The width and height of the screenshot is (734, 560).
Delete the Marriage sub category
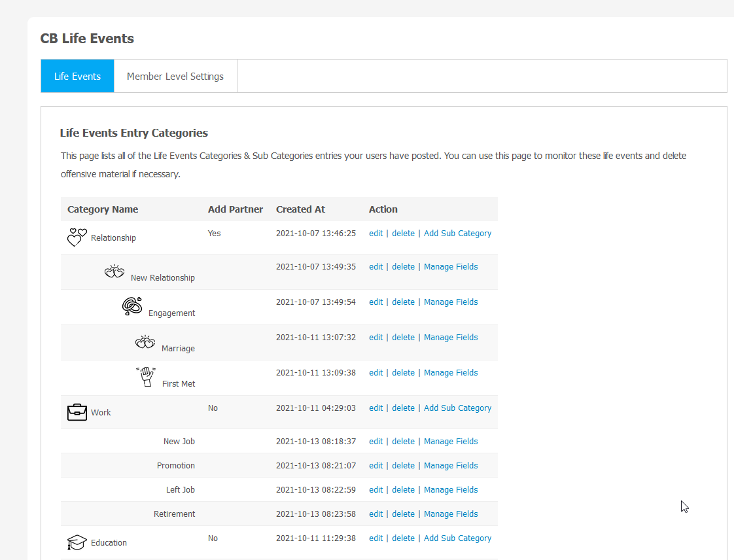(403, 338)
